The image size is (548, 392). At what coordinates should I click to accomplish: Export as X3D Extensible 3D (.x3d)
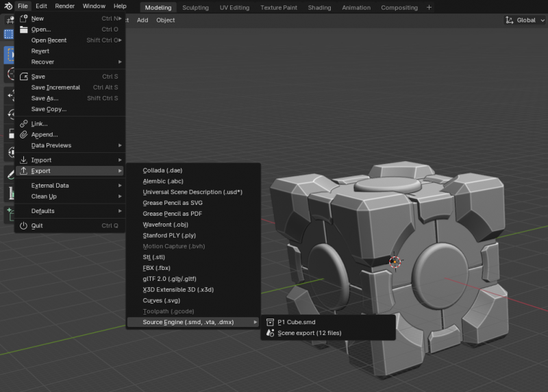click(193, 290)
